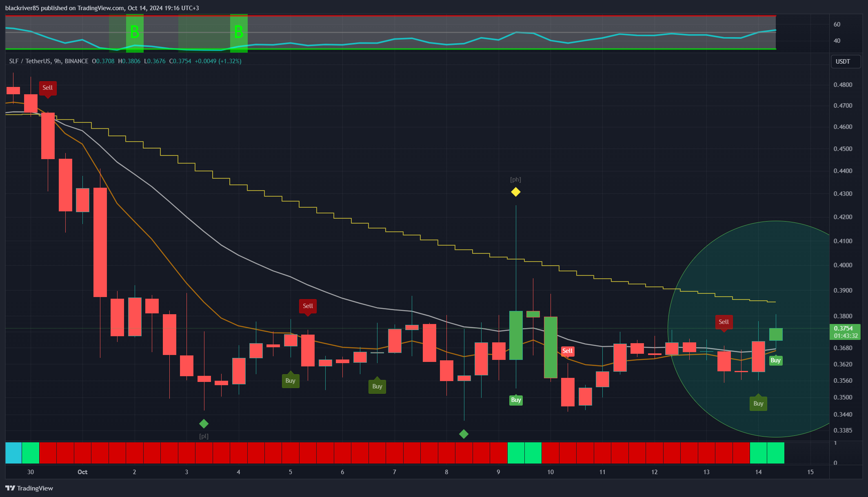Click the 0.4800 price axis label

(x=843, y=85)
